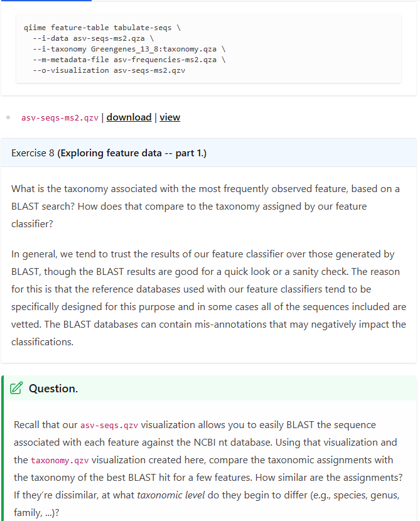
Task: Collapse the Exercise 8 header bar
Action: (208, 153)
